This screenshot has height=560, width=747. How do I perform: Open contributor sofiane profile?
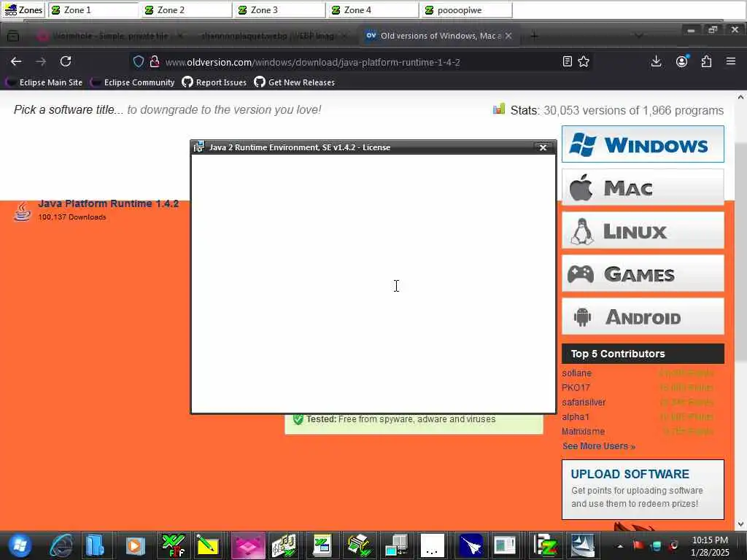[576, 373]
